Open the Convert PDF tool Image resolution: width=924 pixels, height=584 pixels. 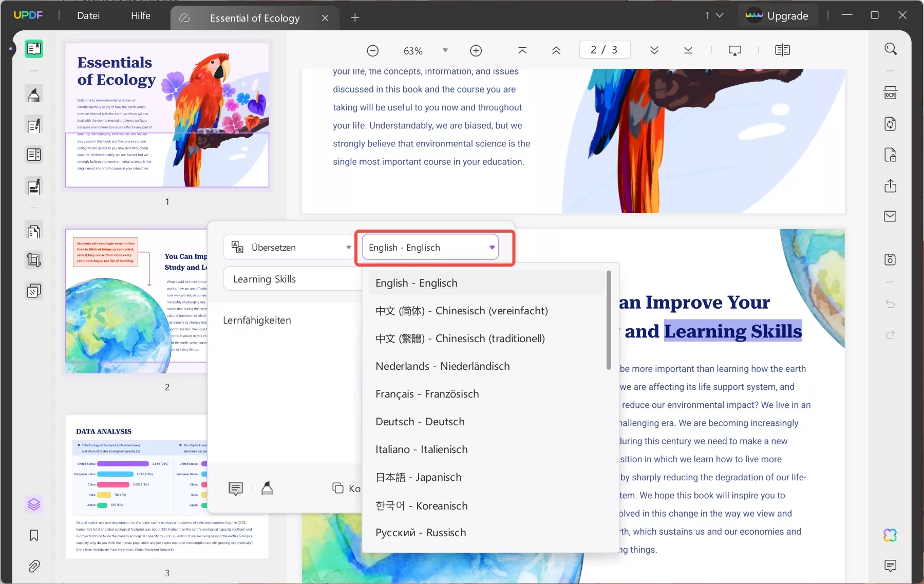pyautogui.click(x=891, y=124)
